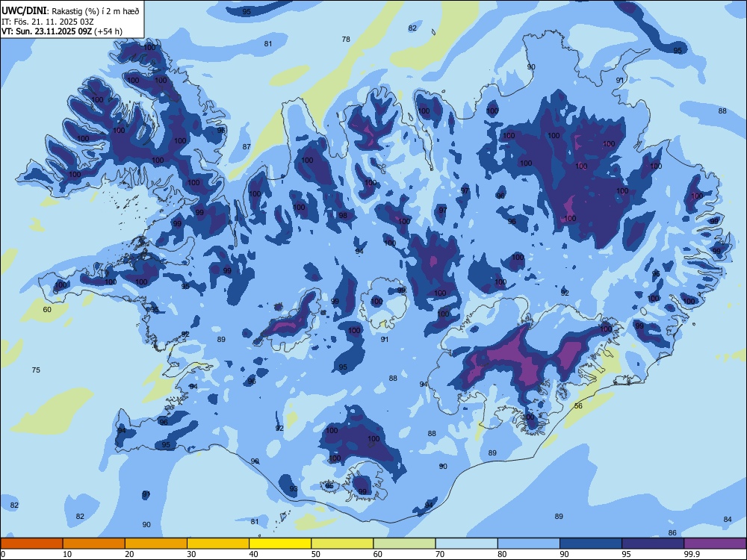Click the '99.9' tick label on the color scale
747x560 pixels.
[x=692, y=554]
